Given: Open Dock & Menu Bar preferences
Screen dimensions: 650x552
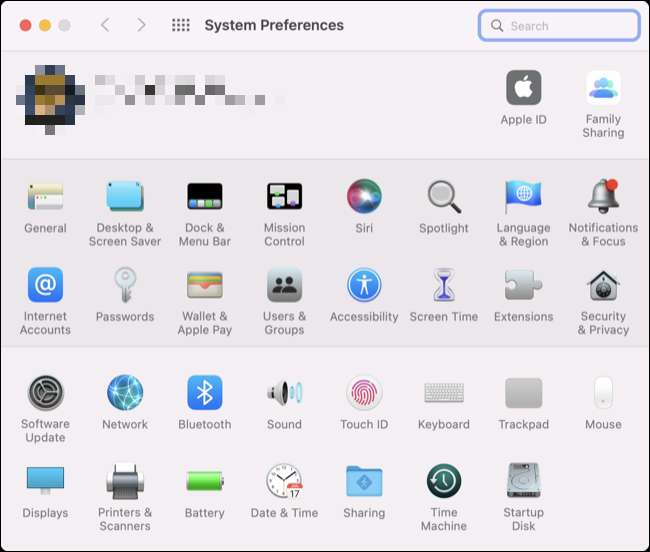Looking at the screenshot, I should (x=204, y=197).
